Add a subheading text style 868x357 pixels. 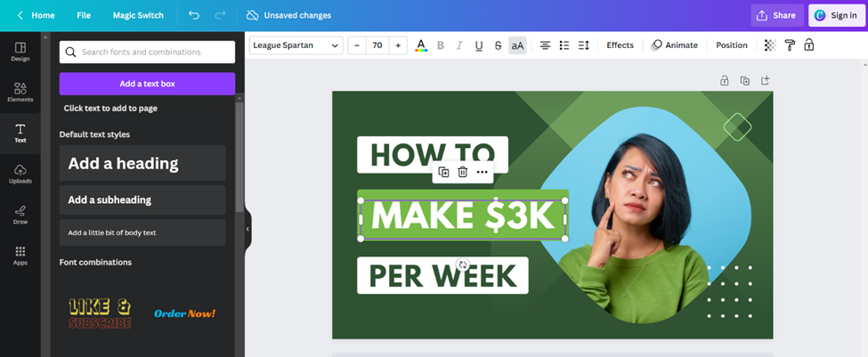click(x=142, y=199)
